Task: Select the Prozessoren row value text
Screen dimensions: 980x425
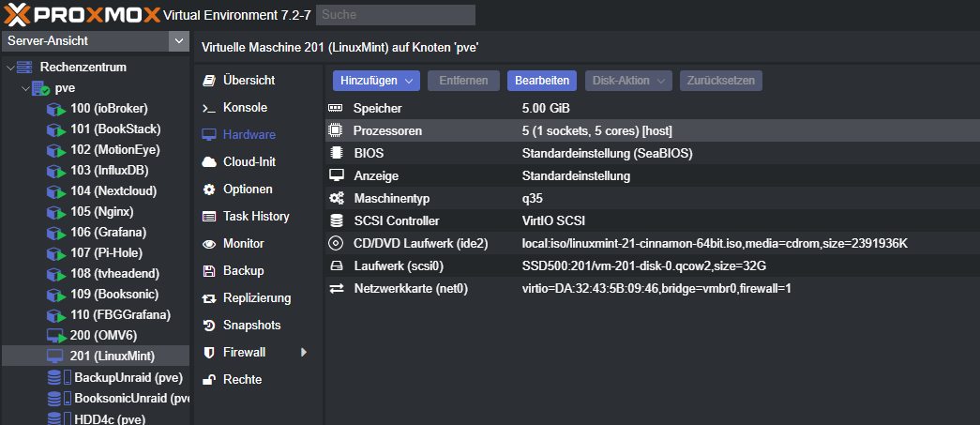Action: 596,130
